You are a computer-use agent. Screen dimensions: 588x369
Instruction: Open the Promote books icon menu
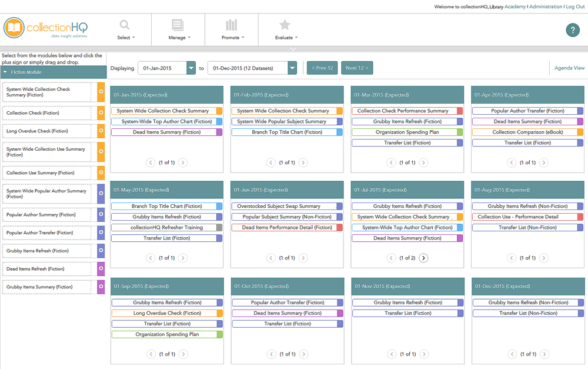231,29
